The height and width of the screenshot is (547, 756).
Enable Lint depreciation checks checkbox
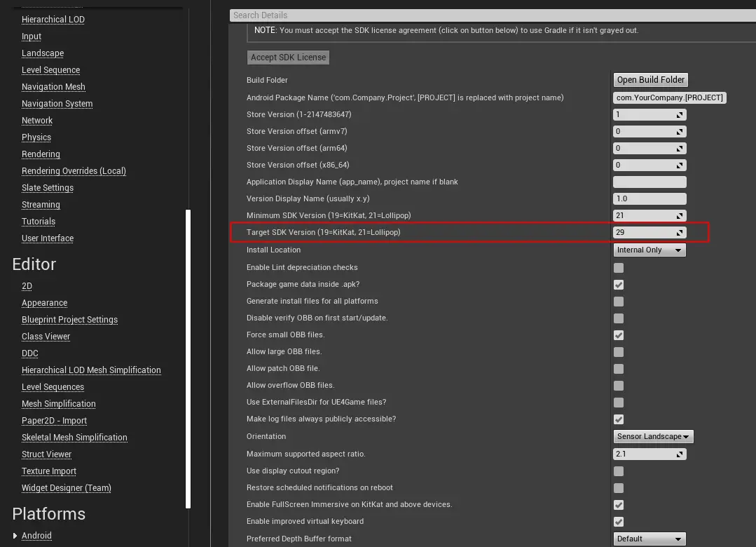619,268
